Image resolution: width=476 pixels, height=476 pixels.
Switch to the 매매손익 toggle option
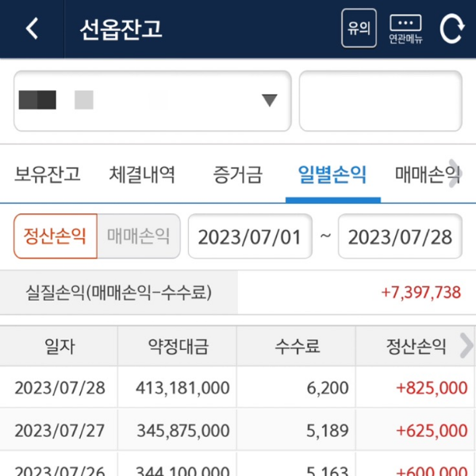139,236
